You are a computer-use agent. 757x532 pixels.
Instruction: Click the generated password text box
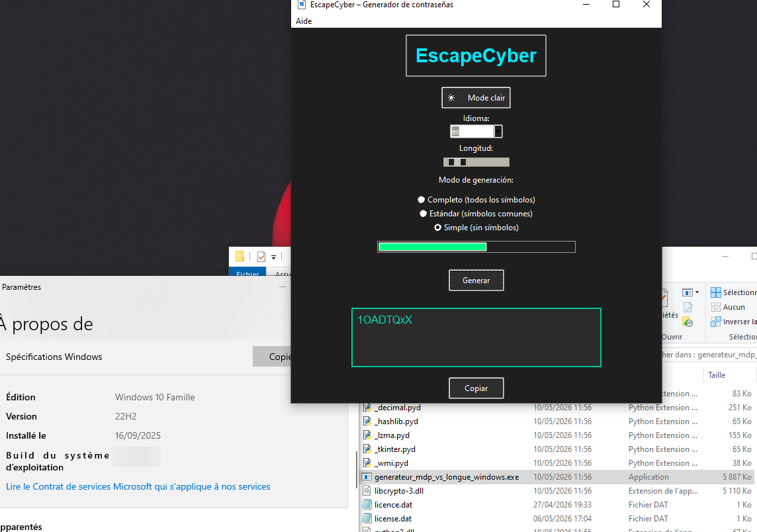(x=476, y=337)
